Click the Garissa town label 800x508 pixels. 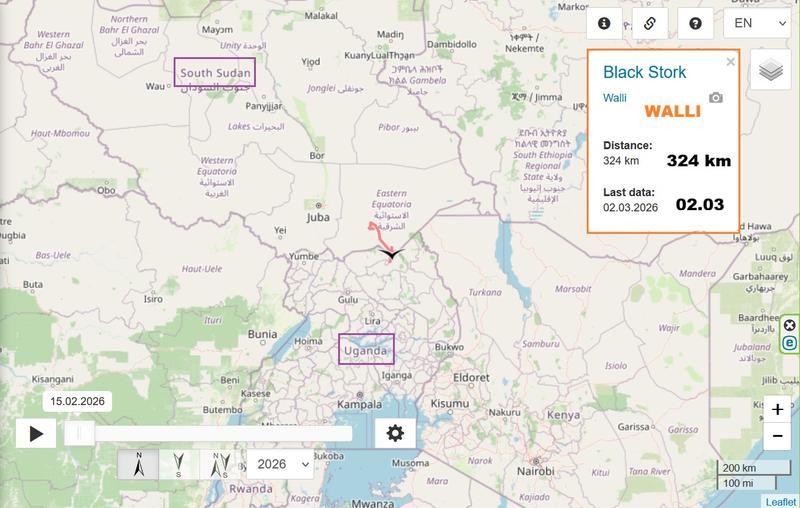[x=633, y=427]
